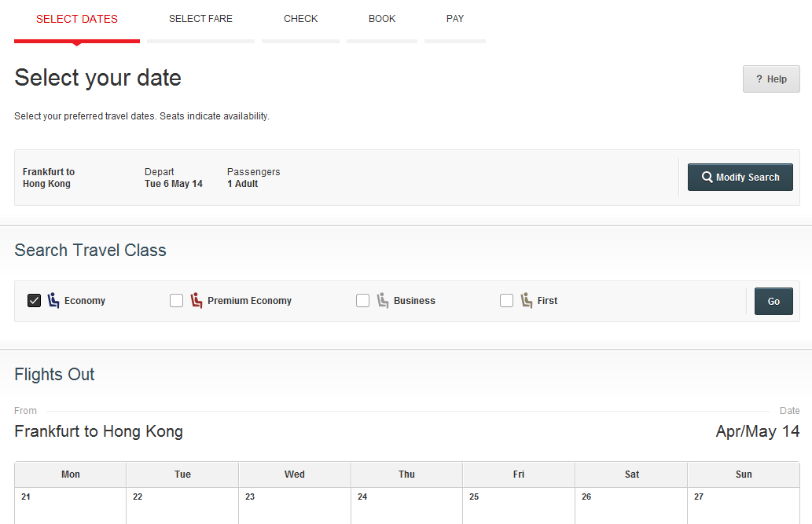Click the 'Select your date' heading
This screenshot has width=812, height=524.
(x=98, y=79)
